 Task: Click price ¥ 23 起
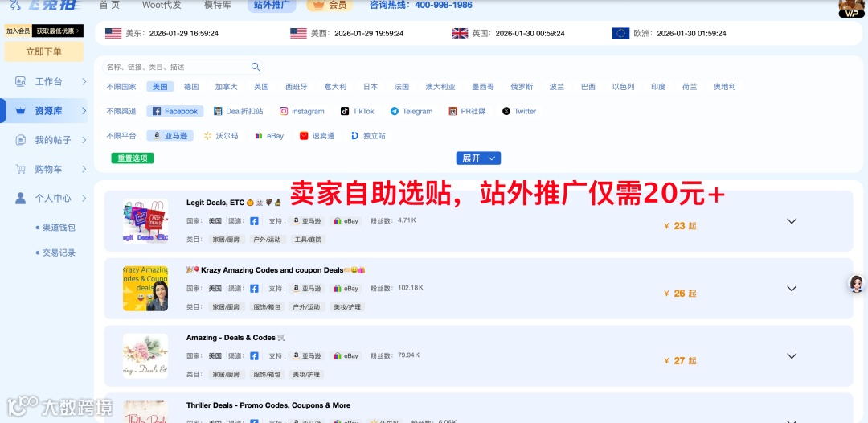pyautogui.click(x=680, y=226)
